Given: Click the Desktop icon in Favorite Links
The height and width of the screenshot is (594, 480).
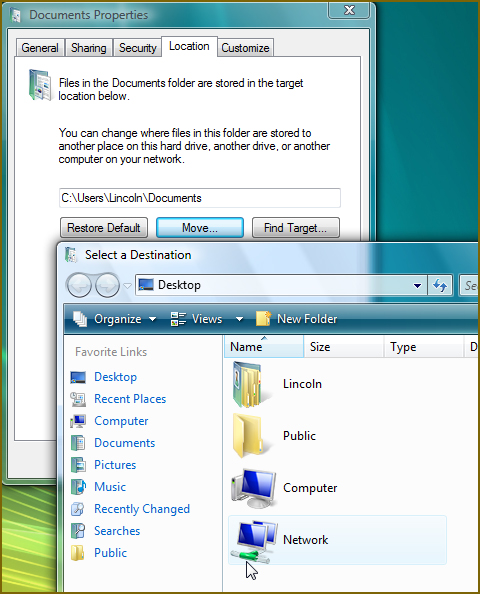Looking at the screenshot, I should (78, 377).
